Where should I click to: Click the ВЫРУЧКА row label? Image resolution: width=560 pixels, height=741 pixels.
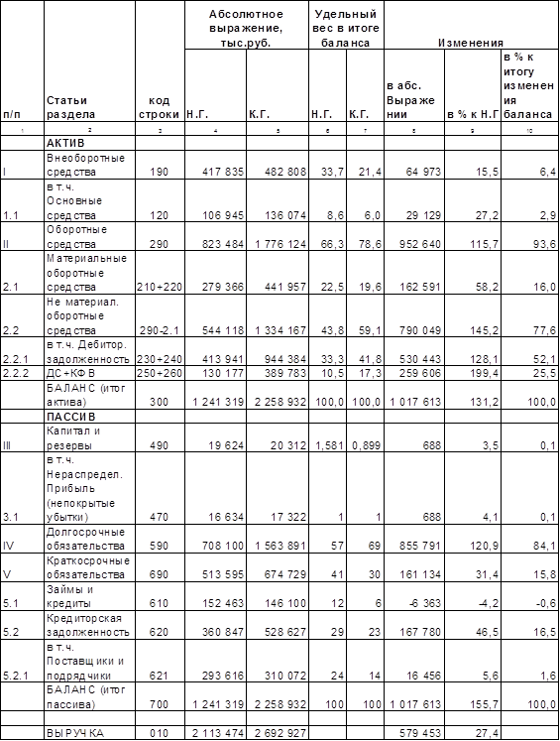point(90,733)
